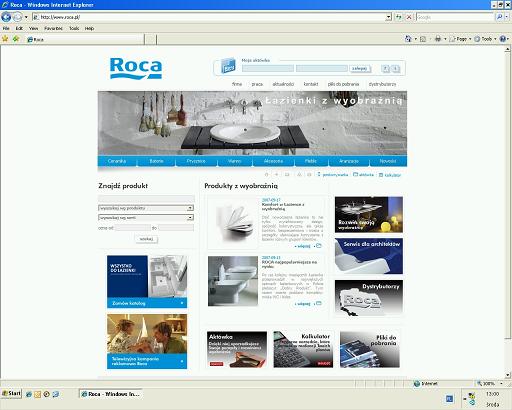Viewport: 512px width, 410px height.
Task: Open the Akcesoria category tab
Action: coord(273,161)
